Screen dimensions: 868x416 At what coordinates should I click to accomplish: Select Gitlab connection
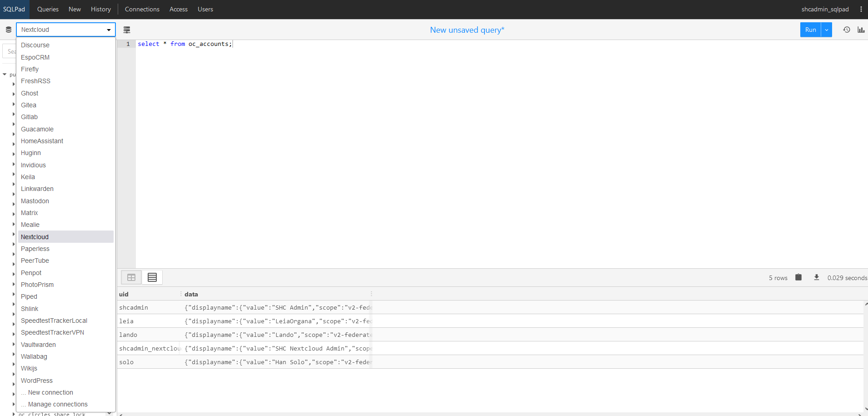[x=66, y=117]
